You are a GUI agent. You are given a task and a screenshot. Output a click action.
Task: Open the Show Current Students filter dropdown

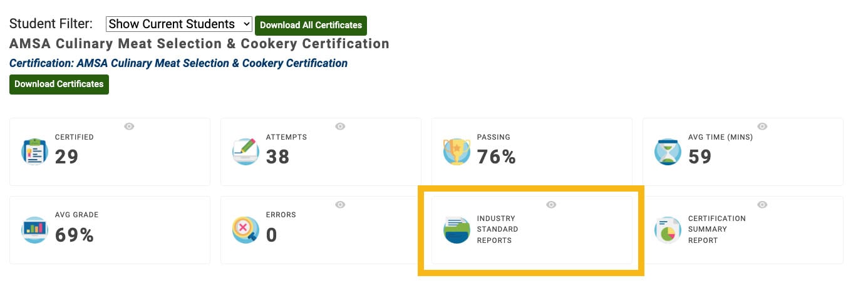coord(179,24)
